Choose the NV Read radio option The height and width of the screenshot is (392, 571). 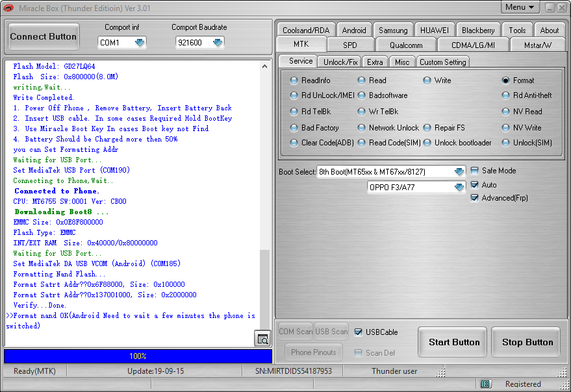coord(505,112)
